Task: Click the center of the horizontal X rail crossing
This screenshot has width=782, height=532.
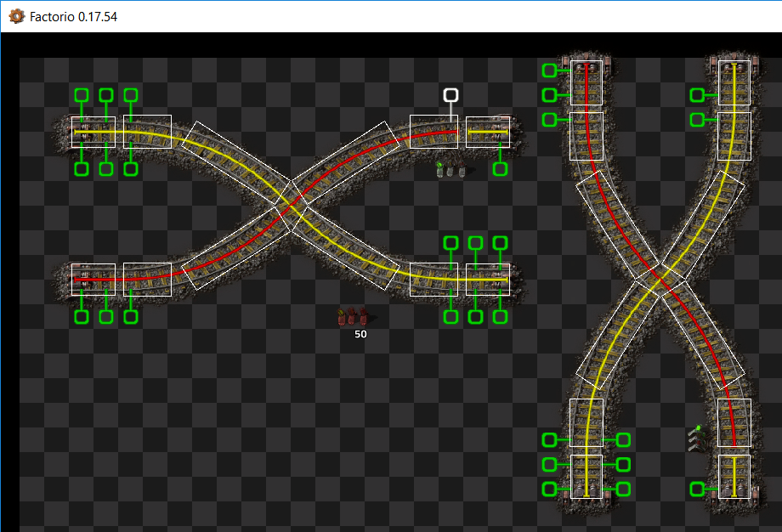Action: pyautogui.click(x=291, y=206)
